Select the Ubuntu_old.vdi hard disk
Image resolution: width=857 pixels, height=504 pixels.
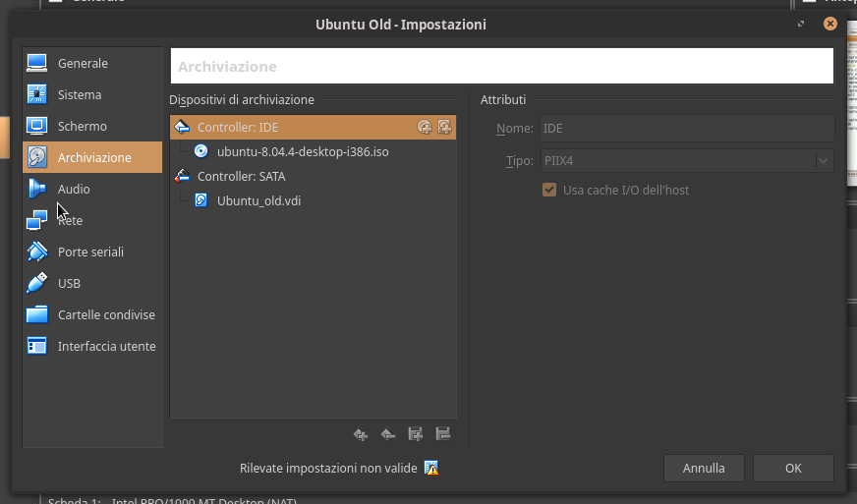(x=314, y=200)
